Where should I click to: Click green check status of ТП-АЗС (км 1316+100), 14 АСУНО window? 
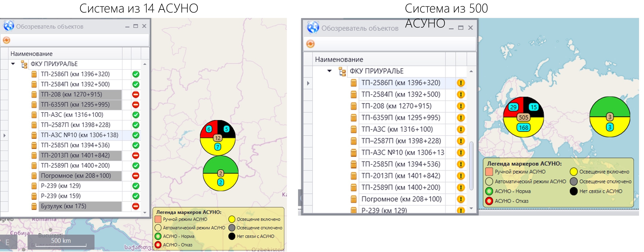coord(136,115)
